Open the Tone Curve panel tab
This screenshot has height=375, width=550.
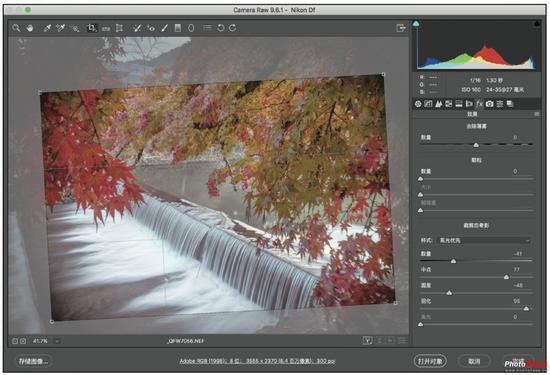tap(428, 104)
